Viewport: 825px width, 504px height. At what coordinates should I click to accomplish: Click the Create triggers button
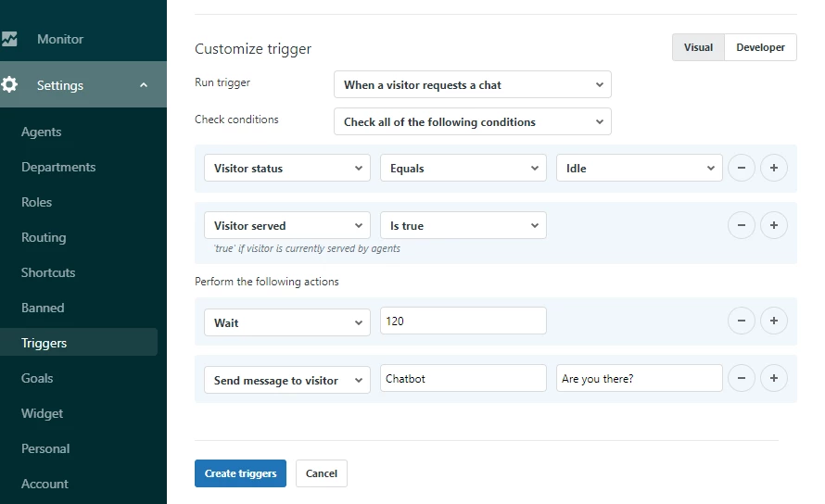[x=240, y=473]
